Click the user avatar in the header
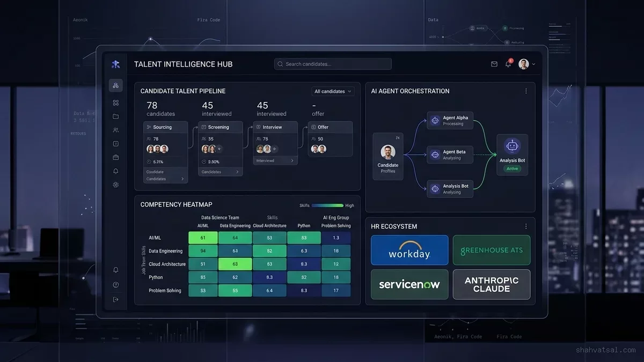The image size is (644, 362). click(524, 64)
